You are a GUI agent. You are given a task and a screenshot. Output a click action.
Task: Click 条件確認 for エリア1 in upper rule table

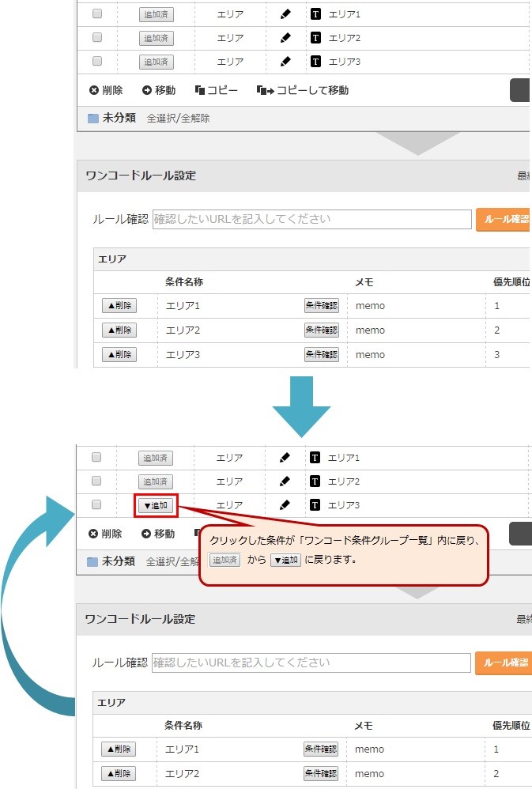pyautogui.click(x=322, y=305)
